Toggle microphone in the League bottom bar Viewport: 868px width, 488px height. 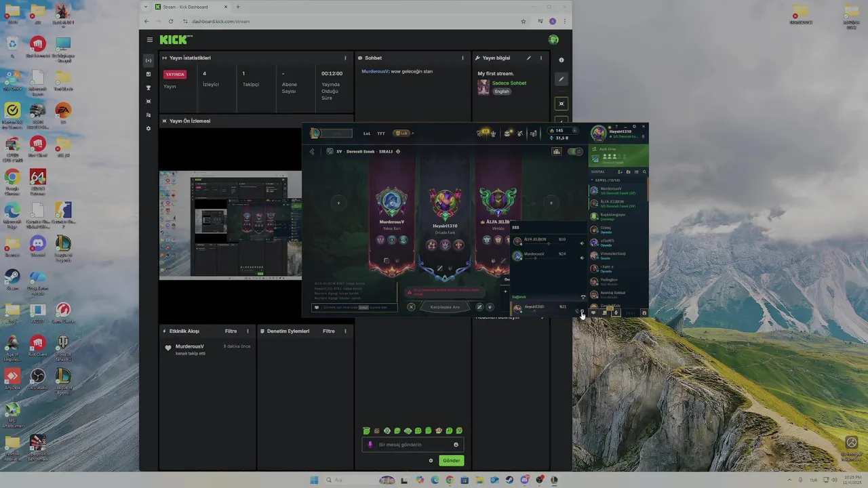tap(616, 312)
